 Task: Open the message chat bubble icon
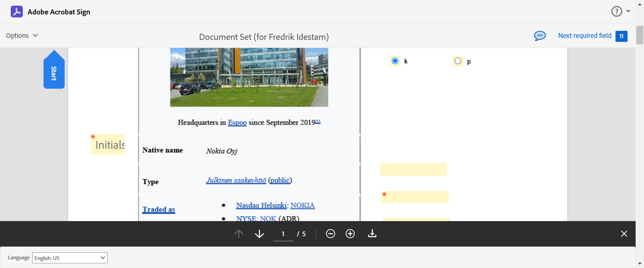pyautogui.click(x=540, y=36)
